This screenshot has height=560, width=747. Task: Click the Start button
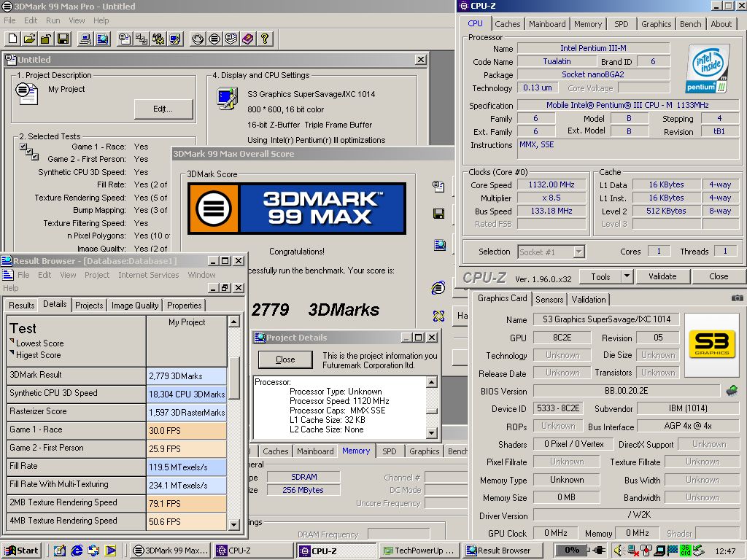pos(21,551)
